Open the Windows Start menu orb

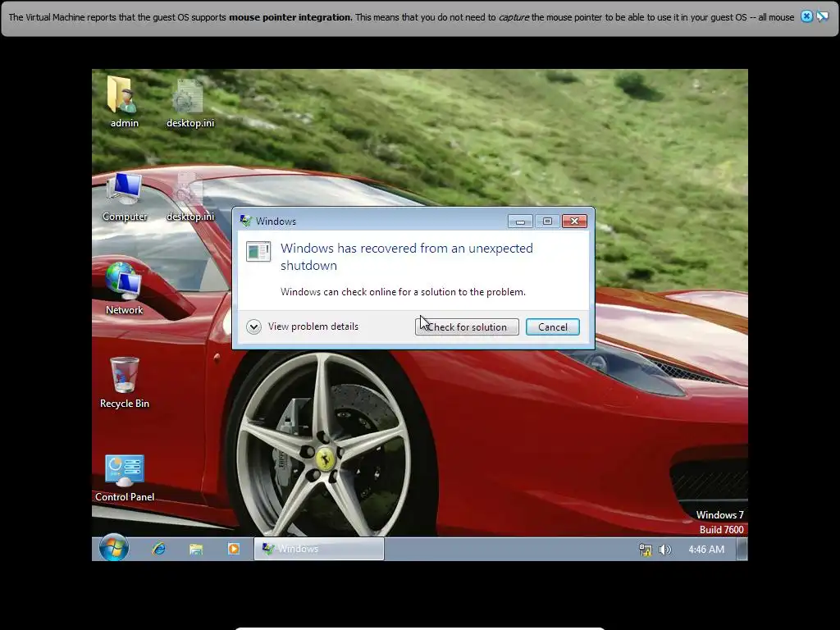(x=113, y=548)
